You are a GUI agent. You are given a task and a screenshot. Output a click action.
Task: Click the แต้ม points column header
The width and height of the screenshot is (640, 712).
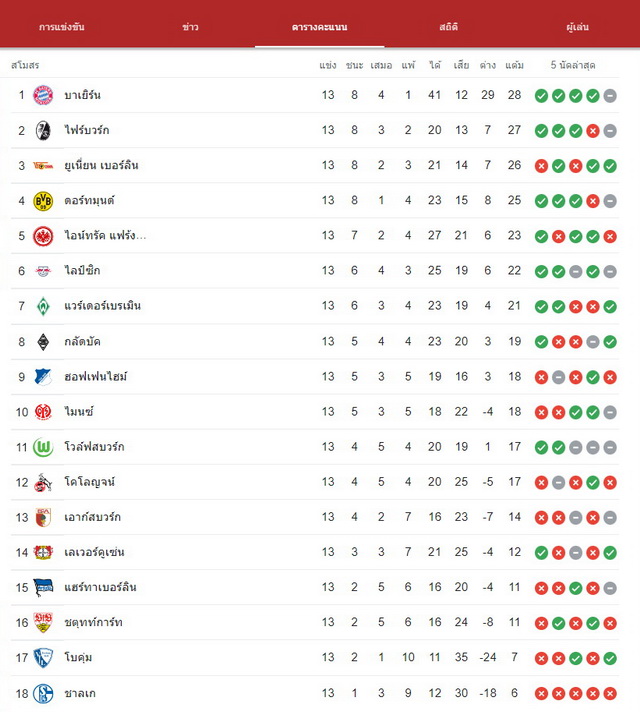tap(514, 65)
